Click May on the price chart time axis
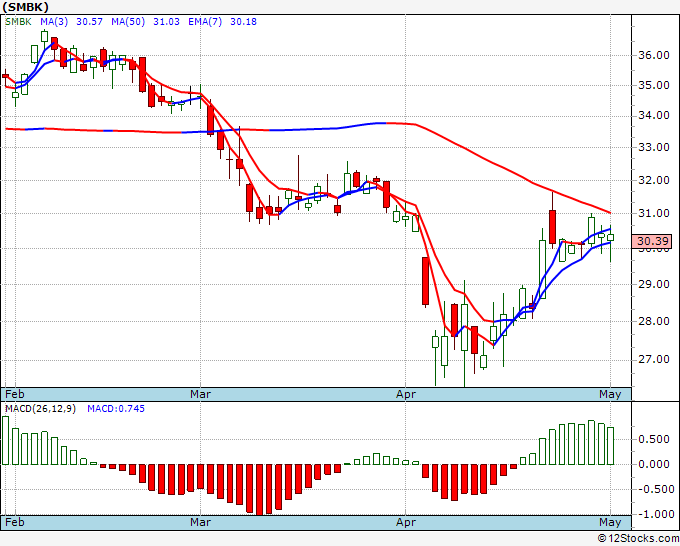Image resolution: width=680 pixels, height=546 pixels. tap(610, 394)
